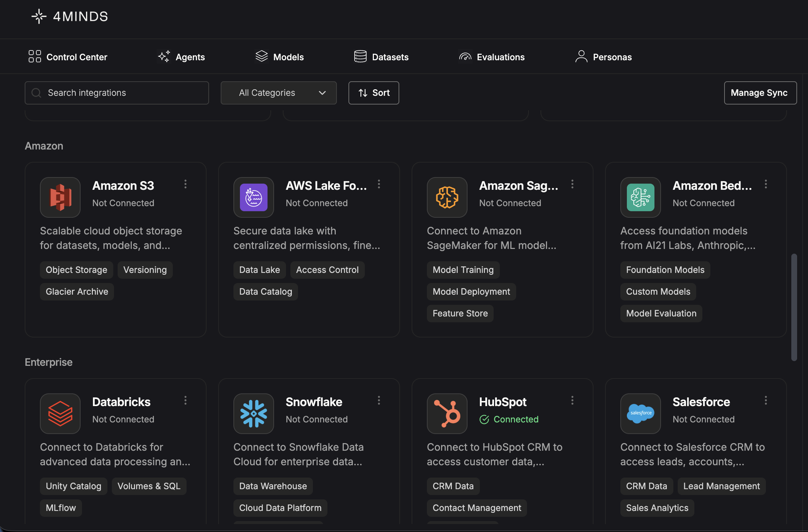
Task: Click the Foundation Models tag
Action: tap(665, 270)
